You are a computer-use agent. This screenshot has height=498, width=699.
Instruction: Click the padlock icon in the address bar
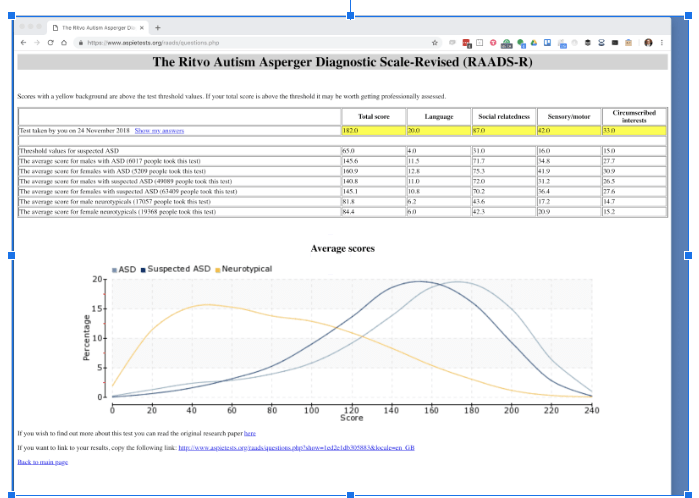click(x=81, y=43)
